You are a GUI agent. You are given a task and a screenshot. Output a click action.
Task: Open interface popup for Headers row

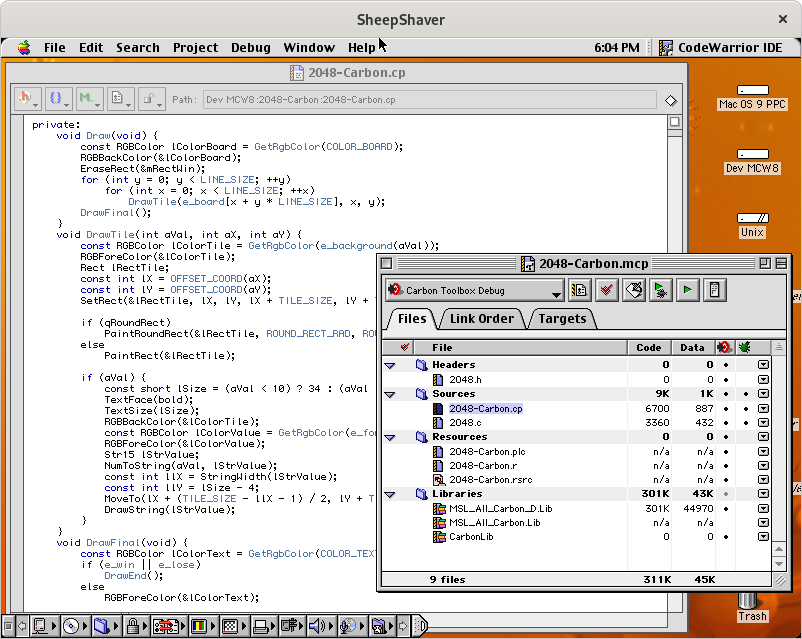point(763,365)
